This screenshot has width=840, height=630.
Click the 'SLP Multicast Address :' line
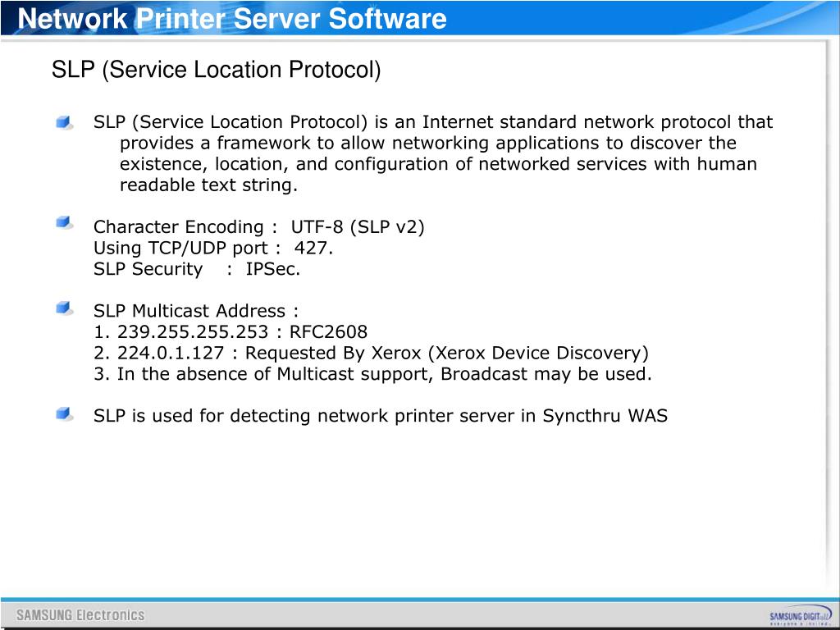196,311
